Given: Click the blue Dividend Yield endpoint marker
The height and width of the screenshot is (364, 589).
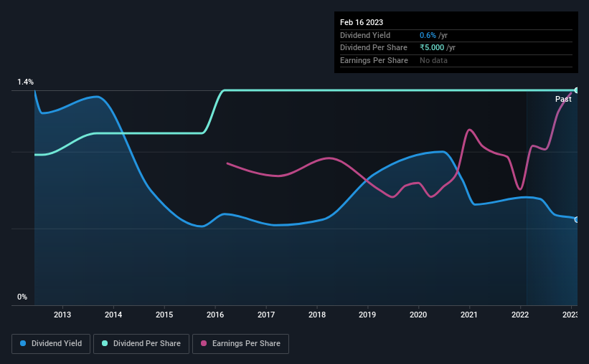Looking at the screenshot, I should (x=577, y=219).
